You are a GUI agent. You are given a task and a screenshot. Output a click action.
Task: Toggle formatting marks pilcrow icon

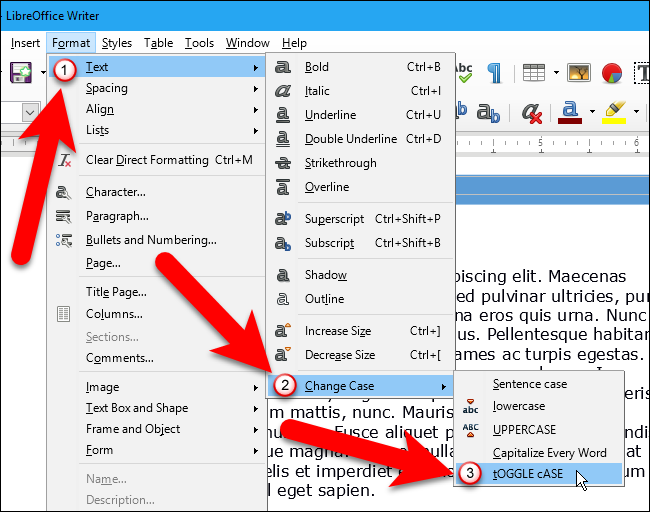(494, 73)
